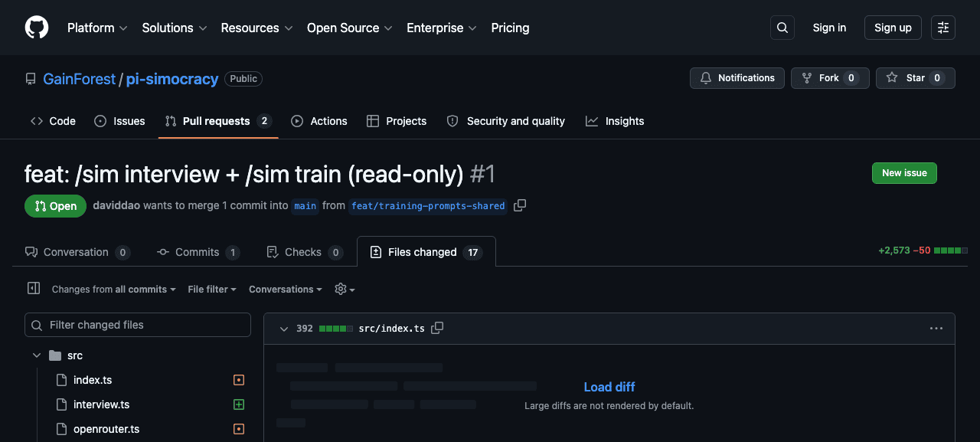
Task: Open the Platform menu
Action: click(x=97, y=28)
